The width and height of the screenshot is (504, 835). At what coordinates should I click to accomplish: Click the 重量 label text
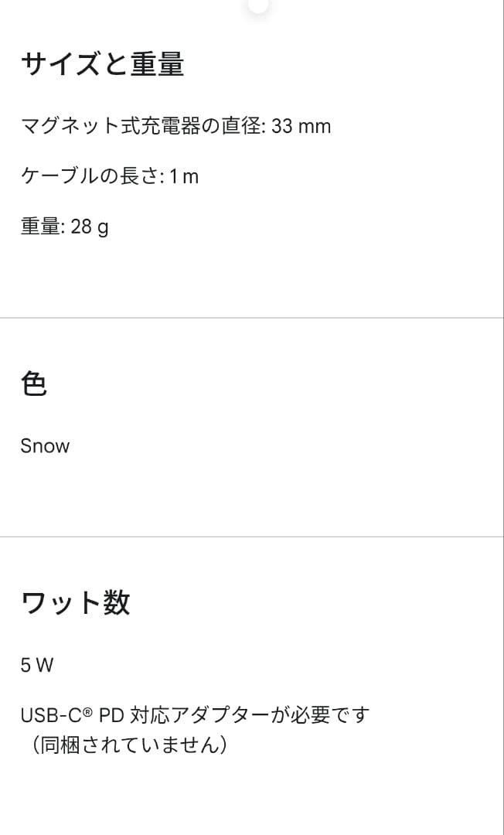(x=42, y=227)
